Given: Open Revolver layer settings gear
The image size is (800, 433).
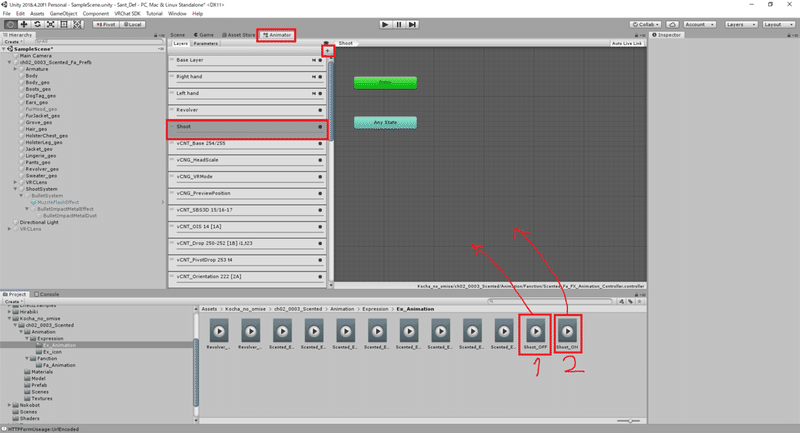Looking at the screenshot, I should pos(320,110).
